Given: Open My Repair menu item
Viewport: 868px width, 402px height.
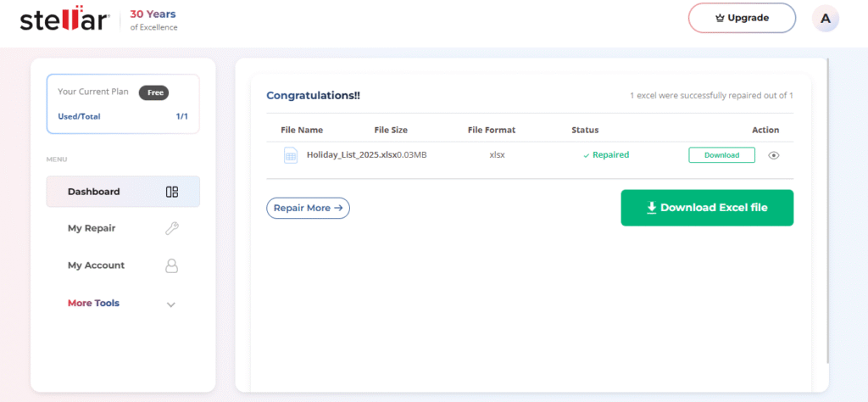Looking at the screenshot, I should click(x=123, y=228).
